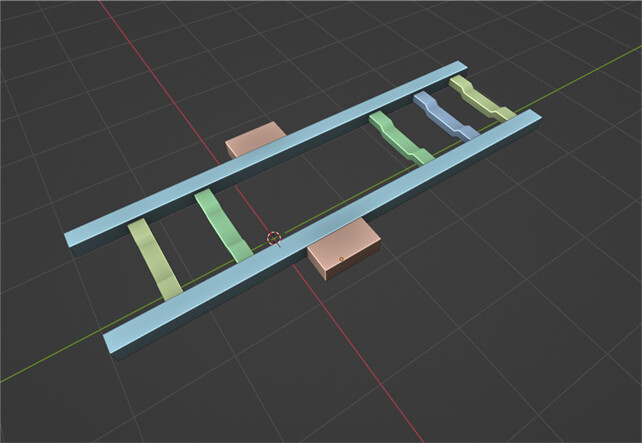Click the red-white 3D cursor
This screenshot has width=642, height=443.
coord(274,238)
